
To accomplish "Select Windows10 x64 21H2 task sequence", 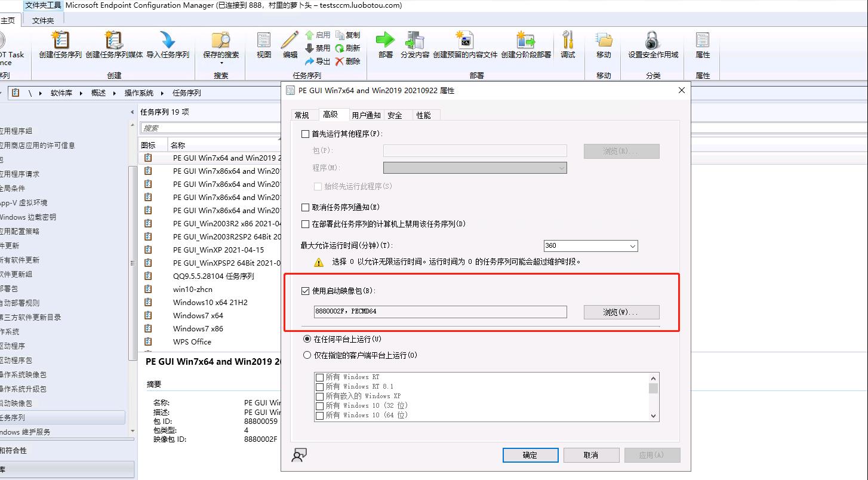I will 210,302.
